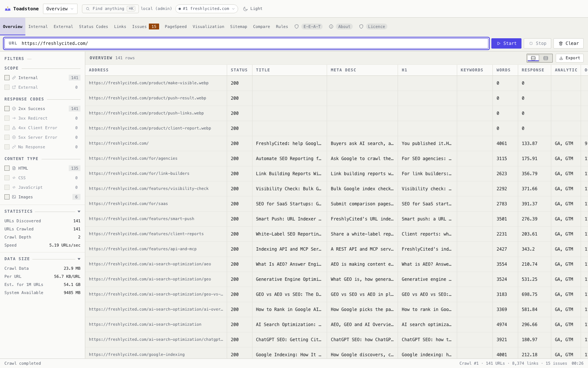This screenshot has height=368, width=588.
Task: Click the Toadstone logo icon
Action: pos(7,9)
